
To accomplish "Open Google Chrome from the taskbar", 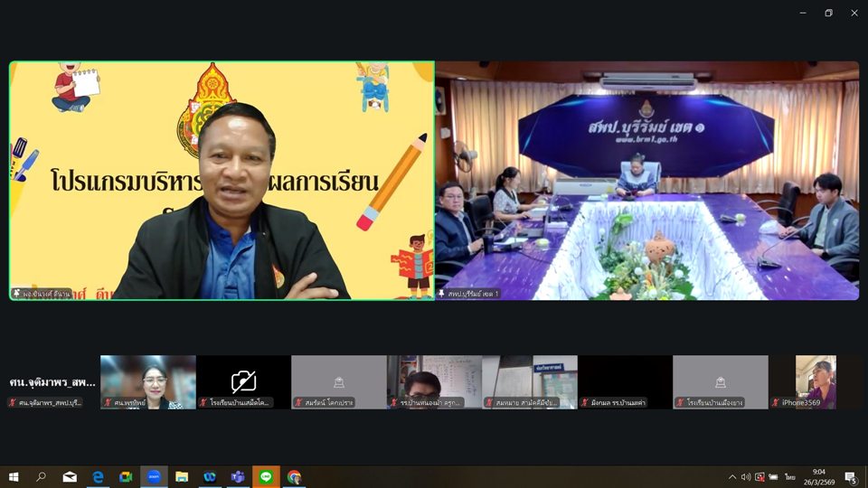I will (x=294, y=476).
